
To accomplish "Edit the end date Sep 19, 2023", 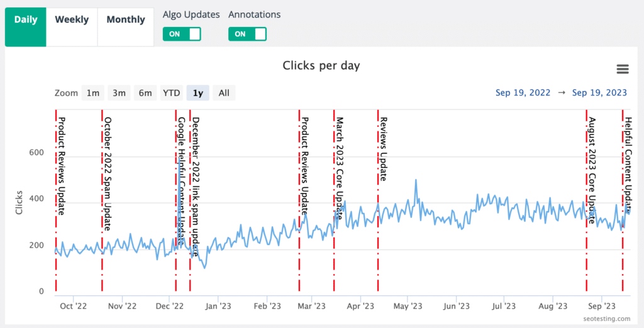I will click(x=599, y=93).
